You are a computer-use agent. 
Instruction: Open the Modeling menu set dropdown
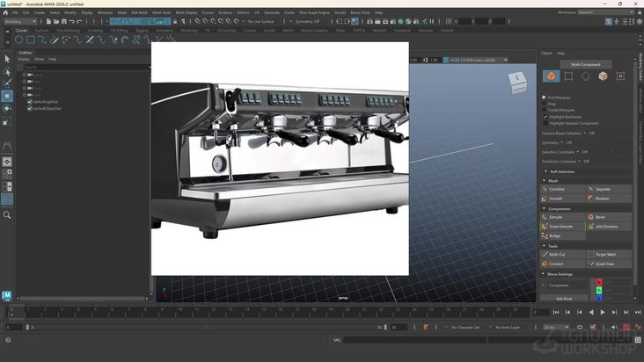coord(20,21)
